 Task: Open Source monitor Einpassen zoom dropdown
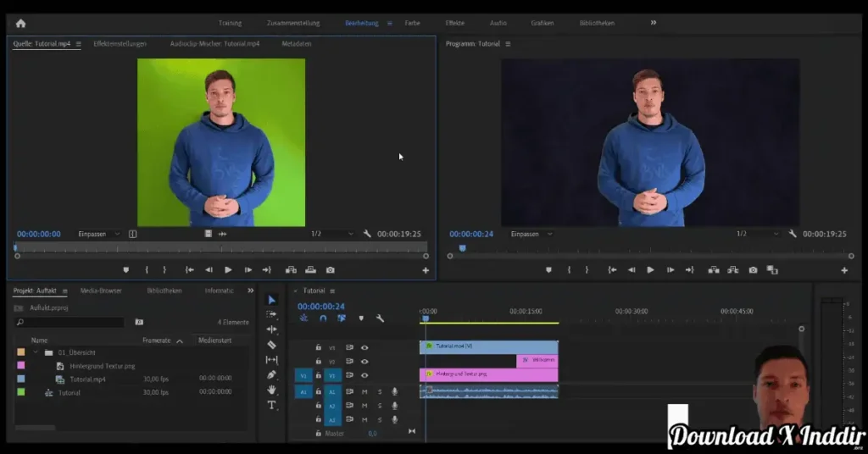[x=98, y=234]
